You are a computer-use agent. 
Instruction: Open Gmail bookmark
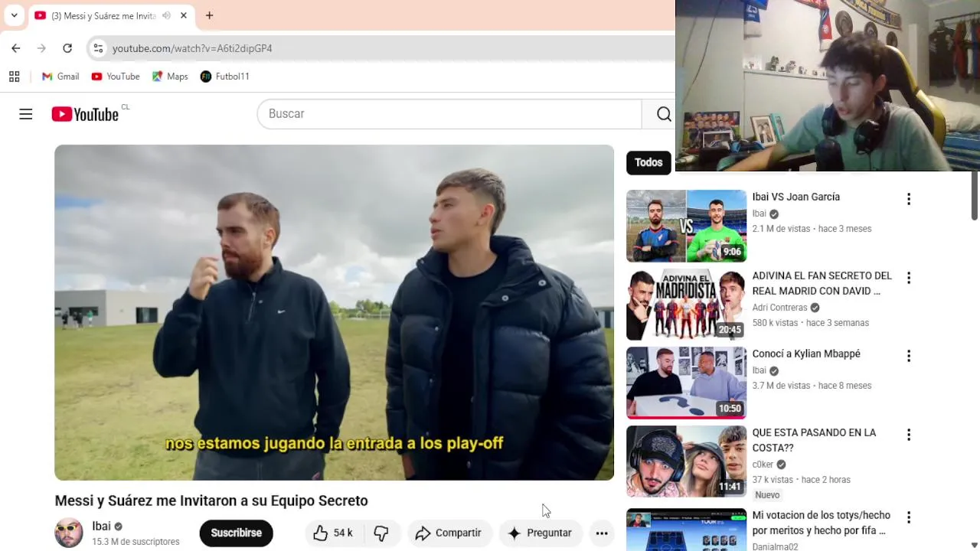60,77
